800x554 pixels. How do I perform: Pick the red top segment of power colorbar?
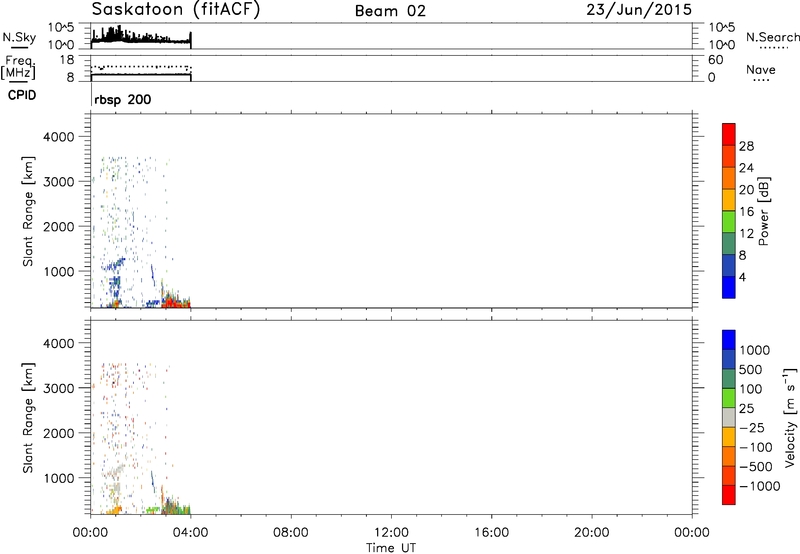pos(729,134)
